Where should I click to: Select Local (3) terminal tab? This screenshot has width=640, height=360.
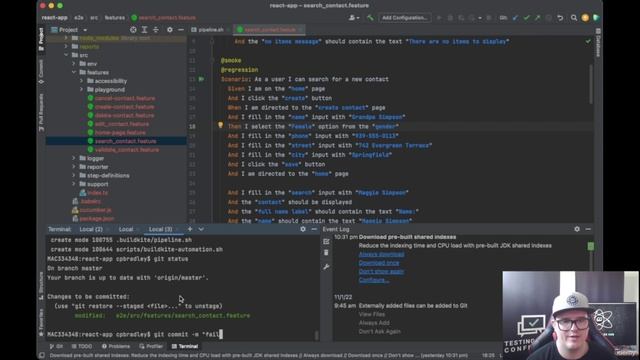[x=160, y=229]
